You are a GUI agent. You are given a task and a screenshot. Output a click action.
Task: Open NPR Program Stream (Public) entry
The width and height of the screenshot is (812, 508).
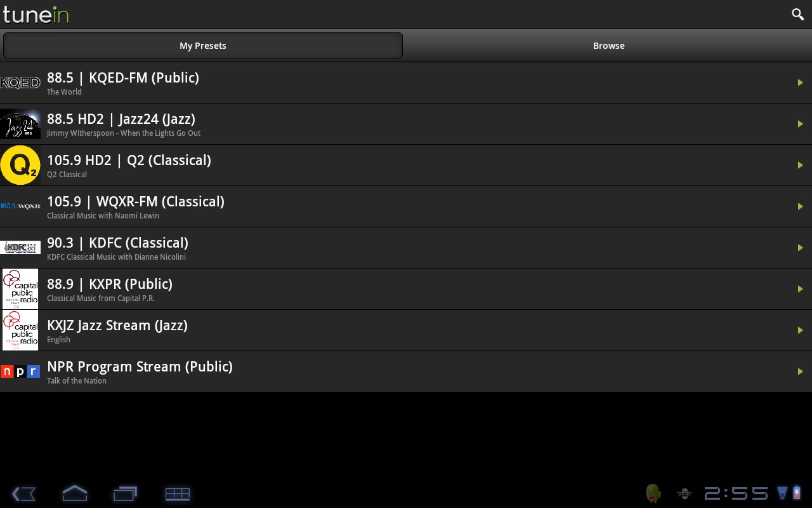[x=406, y=371]
